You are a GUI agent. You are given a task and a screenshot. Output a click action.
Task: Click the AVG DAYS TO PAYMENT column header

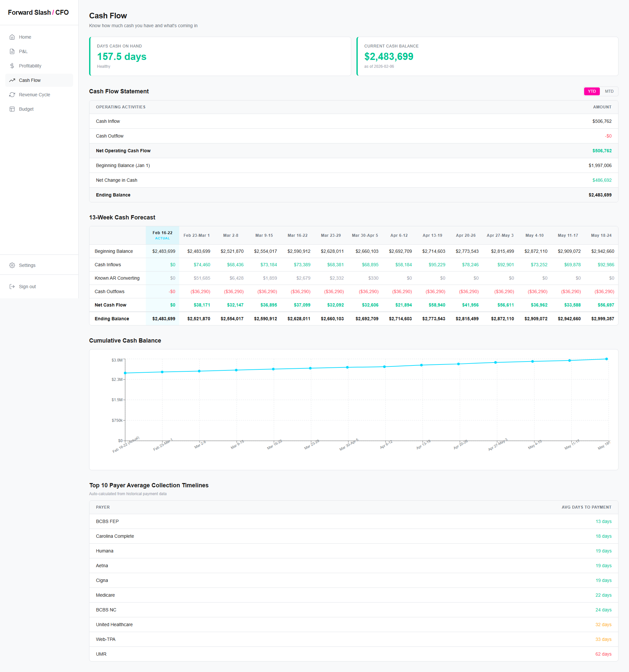pyautogui.click(x=586, y=507)
